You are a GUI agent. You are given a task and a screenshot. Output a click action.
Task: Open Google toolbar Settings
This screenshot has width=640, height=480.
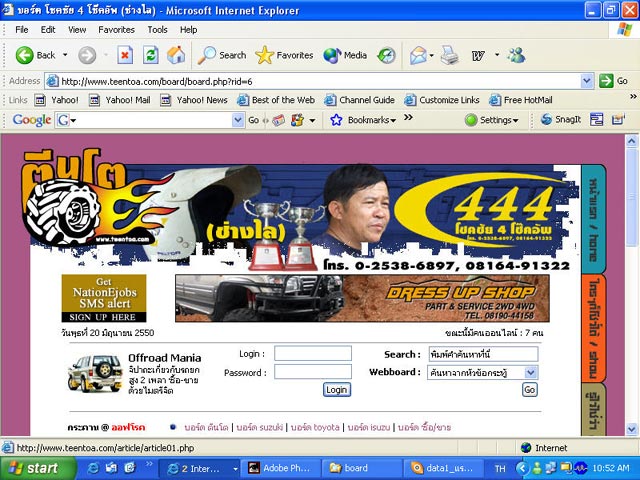(x=492, y=120)
